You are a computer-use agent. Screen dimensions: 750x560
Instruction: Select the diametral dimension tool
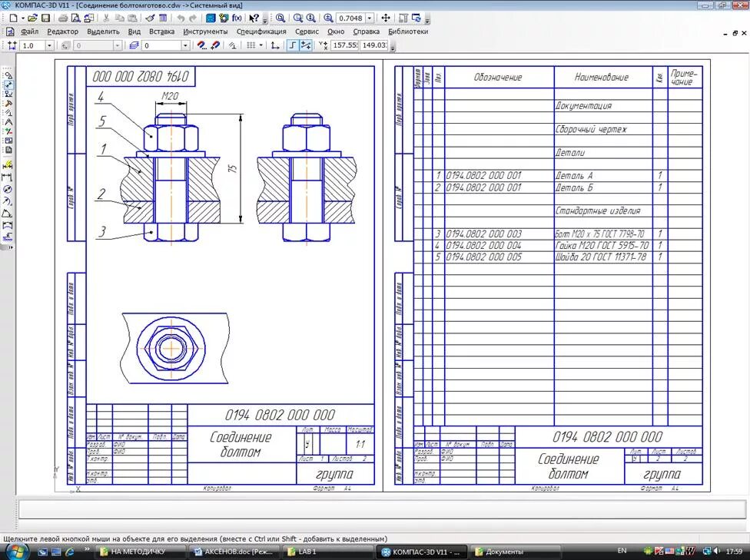pos(7,190)
